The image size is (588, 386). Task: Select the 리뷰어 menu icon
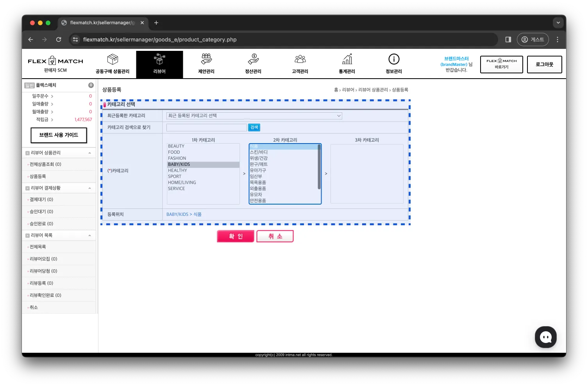point(159,59)
